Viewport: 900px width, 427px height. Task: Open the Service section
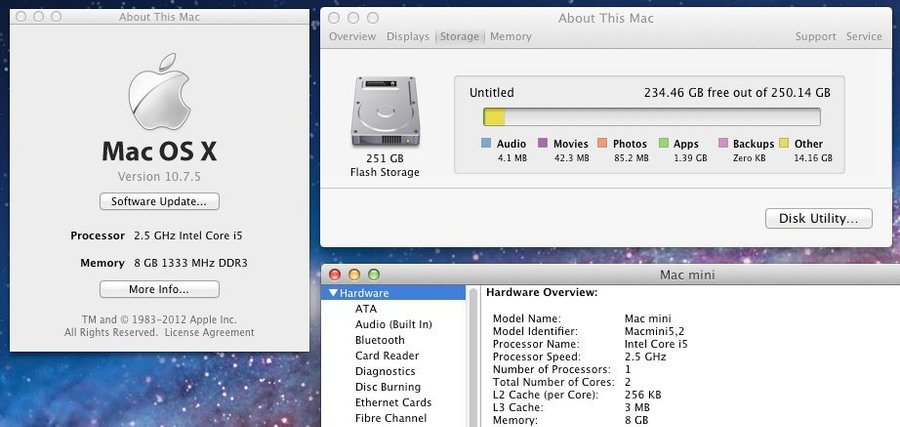pyautogui.click(x=864, y=37)
